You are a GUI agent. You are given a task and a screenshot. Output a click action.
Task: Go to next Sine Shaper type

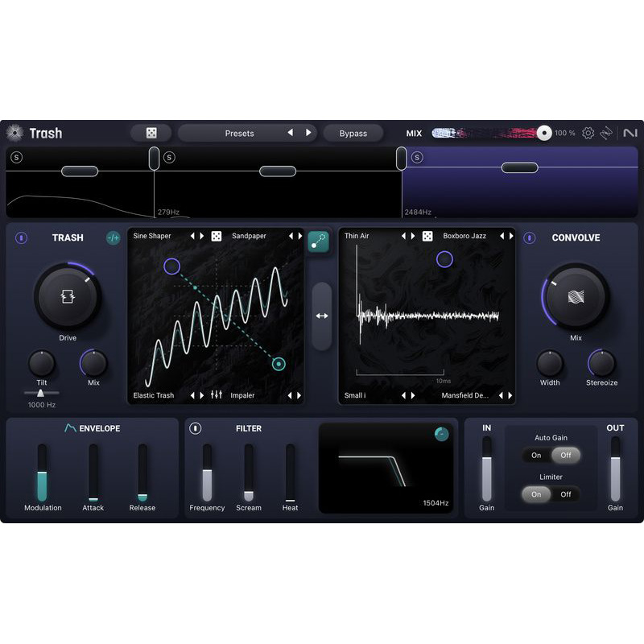click(x=202, y=236)
